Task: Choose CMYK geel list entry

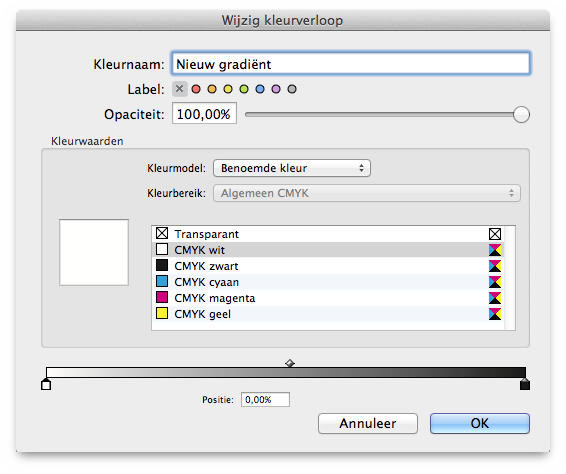Action: coord(328,314)
